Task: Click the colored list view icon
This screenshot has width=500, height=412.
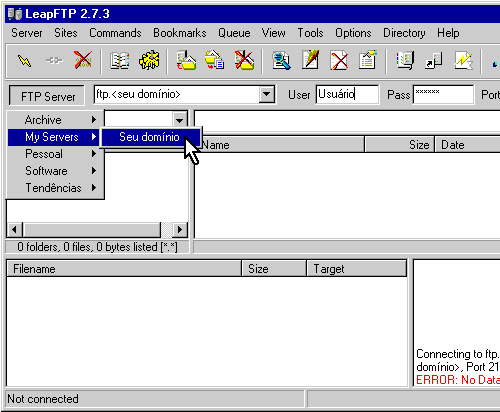Action: coord(405,61)
